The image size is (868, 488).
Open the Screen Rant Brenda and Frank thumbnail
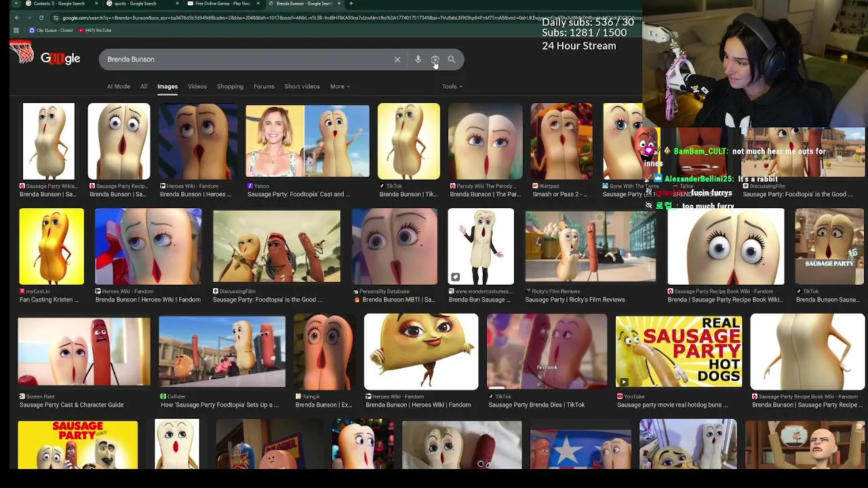[84, 352]
